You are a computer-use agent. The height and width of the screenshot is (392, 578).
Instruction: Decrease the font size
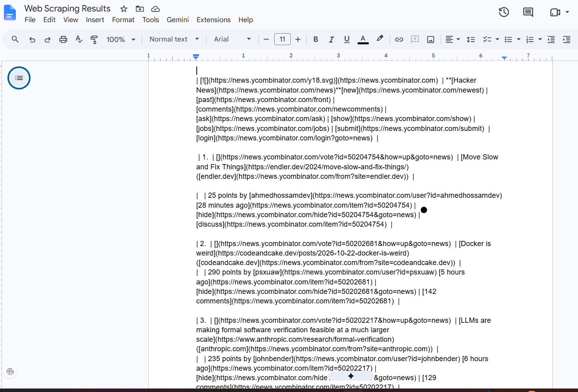(x=266, y=39)
